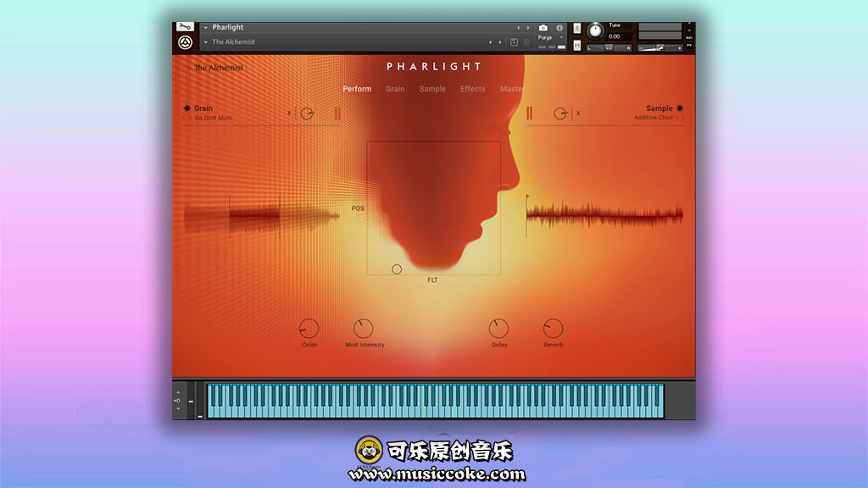Open the Kontakt wrench edit icon
868x488 pixels.
click(x=185, y=26)
